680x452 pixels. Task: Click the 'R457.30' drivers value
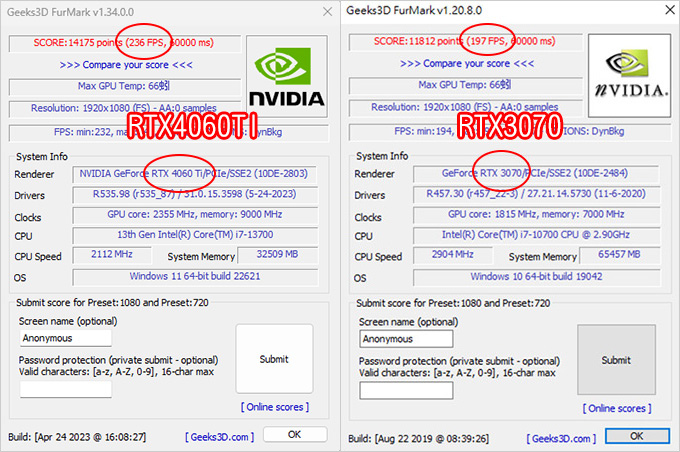click(536, 193)
